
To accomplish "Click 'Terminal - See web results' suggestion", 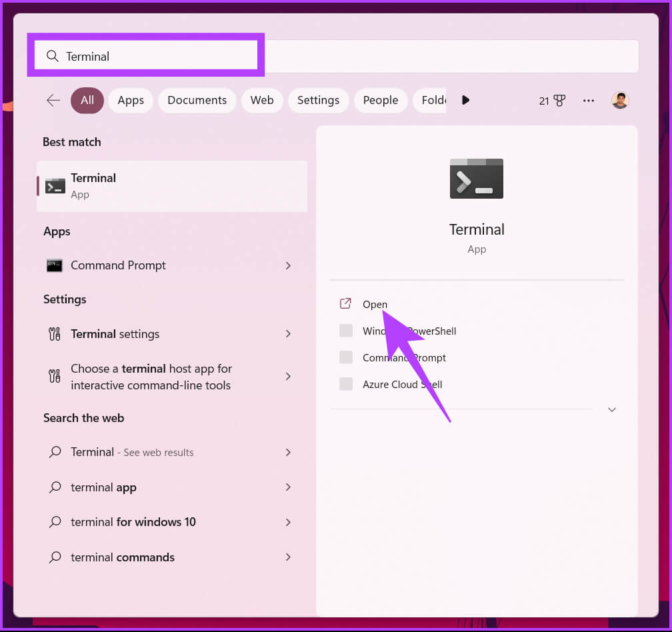I will (172, 452).
